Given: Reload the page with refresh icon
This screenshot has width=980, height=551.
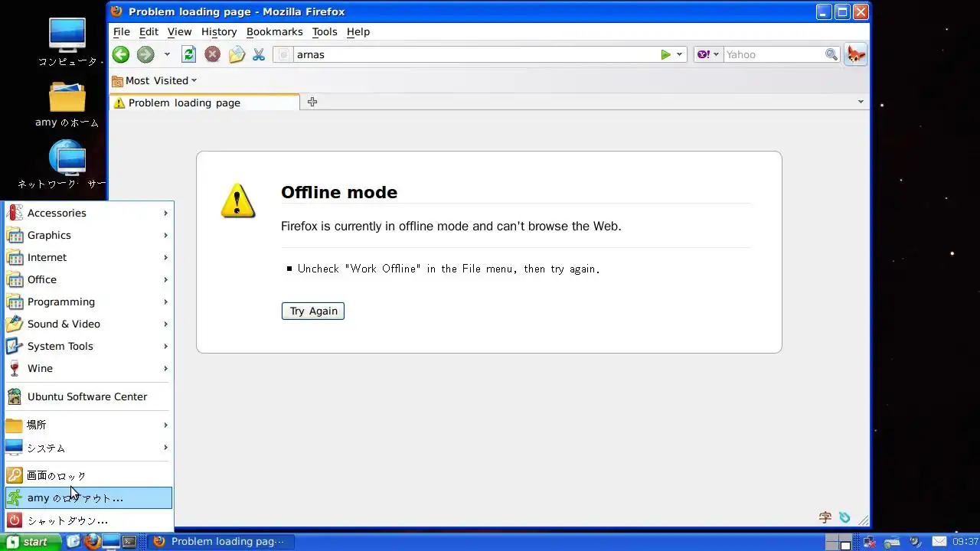Looking at the screenshot, I should [x=188, y=54].
